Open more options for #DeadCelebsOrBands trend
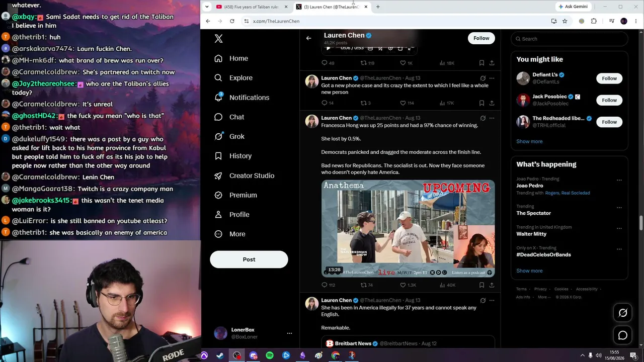 [619, 249]
